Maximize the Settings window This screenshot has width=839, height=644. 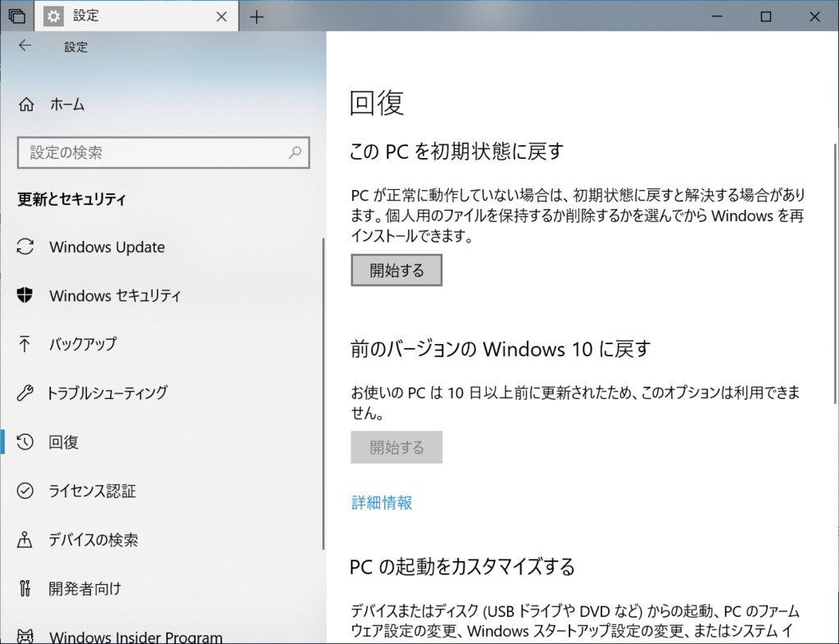click(766, 16)
